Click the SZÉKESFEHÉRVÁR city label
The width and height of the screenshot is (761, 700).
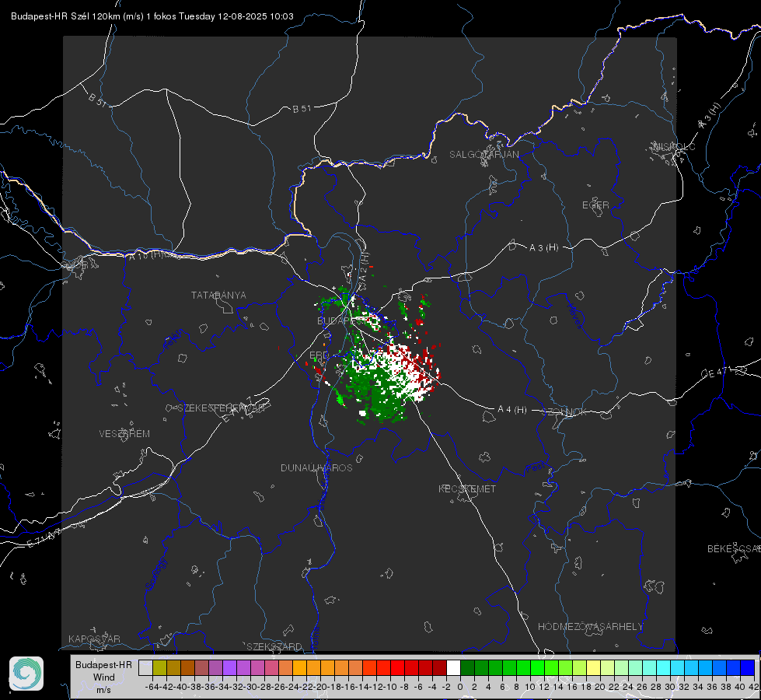tap(220, 408)
